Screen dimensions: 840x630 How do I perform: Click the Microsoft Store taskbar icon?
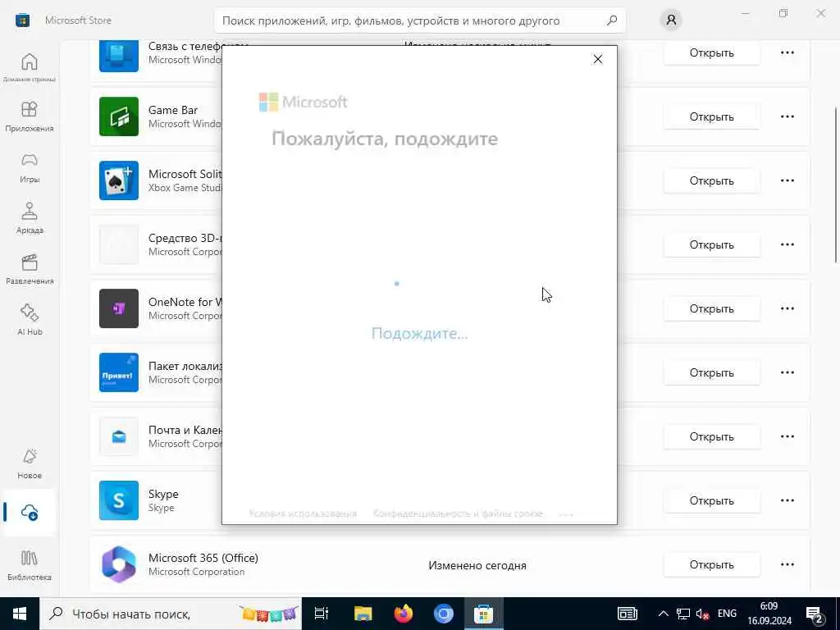(x=483, y=614)
